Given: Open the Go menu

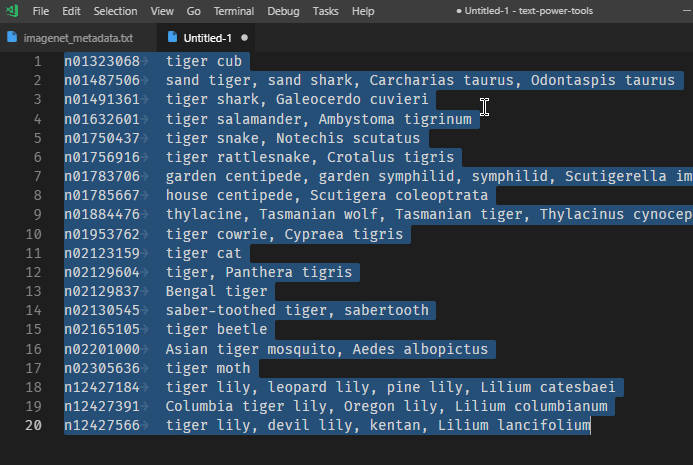Looking at the screenshot, I should (x=194, y=11).
